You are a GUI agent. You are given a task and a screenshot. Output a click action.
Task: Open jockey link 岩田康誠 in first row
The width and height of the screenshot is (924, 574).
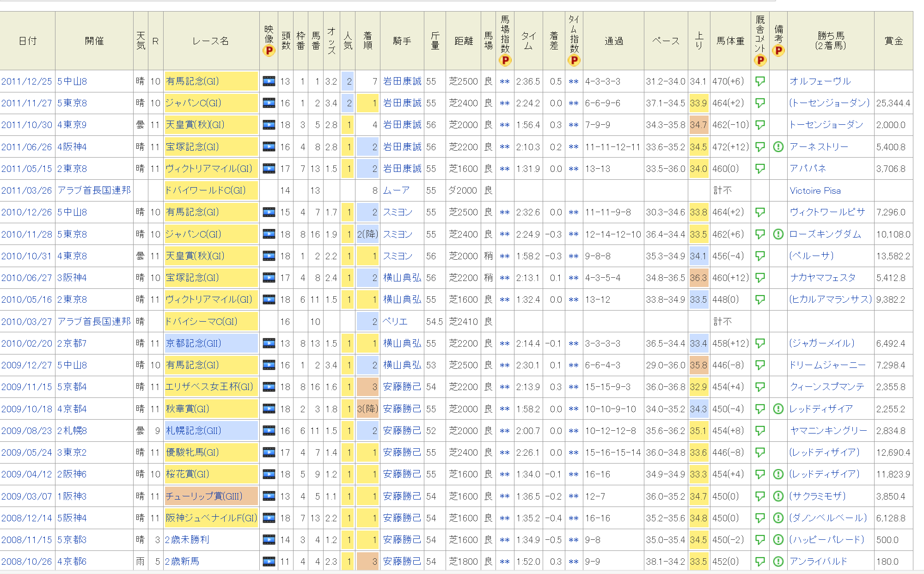tap(402, 81)
